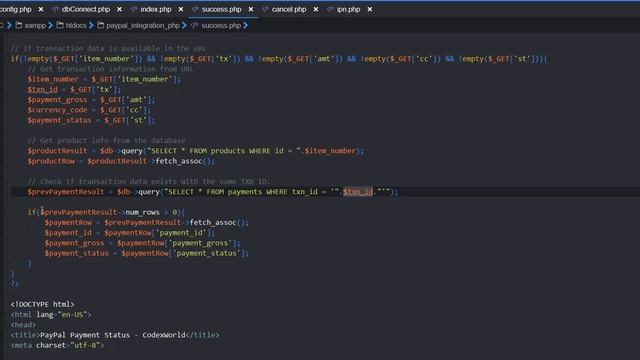The height and width of the screenshot is (360, 640).
Task: Click the $productResult variable
Action: (x=57, y=151)
